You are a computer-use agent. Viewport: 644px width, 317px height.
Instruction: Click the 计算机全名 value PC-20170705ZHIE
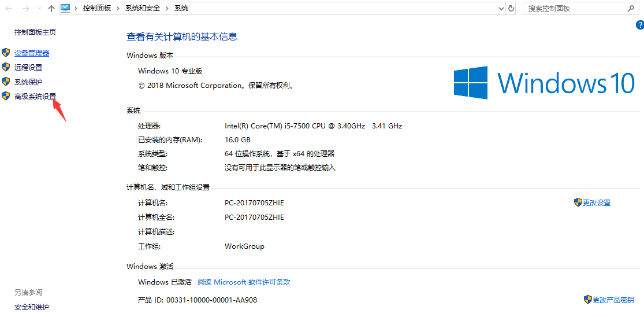254,217
